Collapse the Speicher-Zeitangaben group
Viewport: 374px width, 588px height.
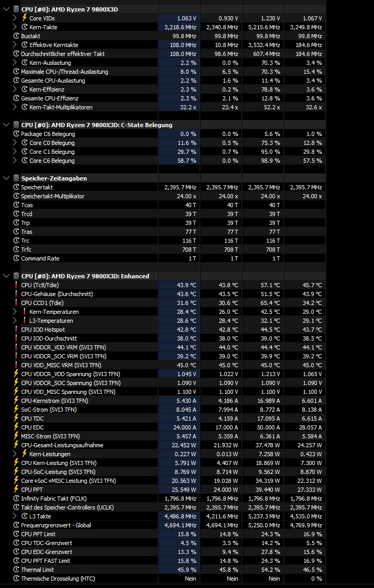(x=6, y=178)
